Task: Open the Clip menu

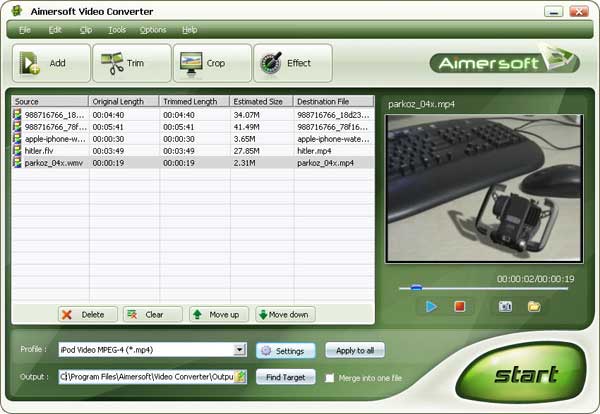Action: [86, 30]
